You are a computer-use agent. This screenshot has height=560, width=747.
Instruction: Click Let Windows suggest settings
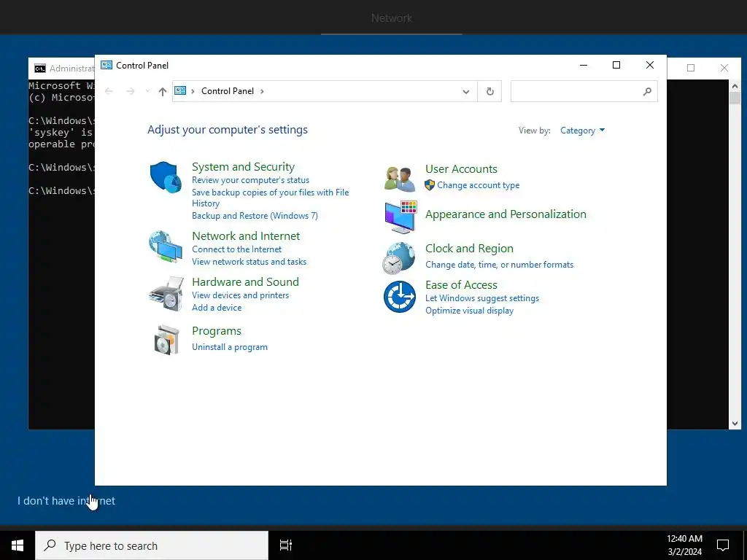point(482,298)
